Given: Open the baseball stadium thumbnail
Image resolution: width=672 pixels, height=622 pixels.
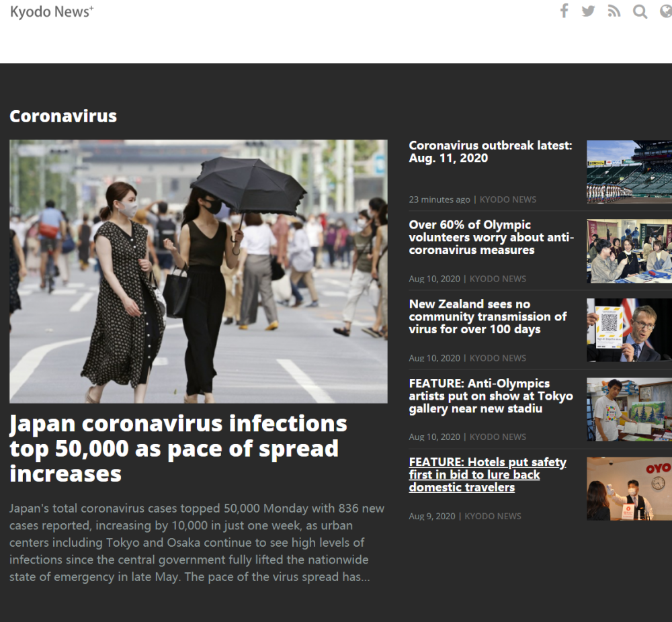Looking at the screenshot, I should 629,172.
